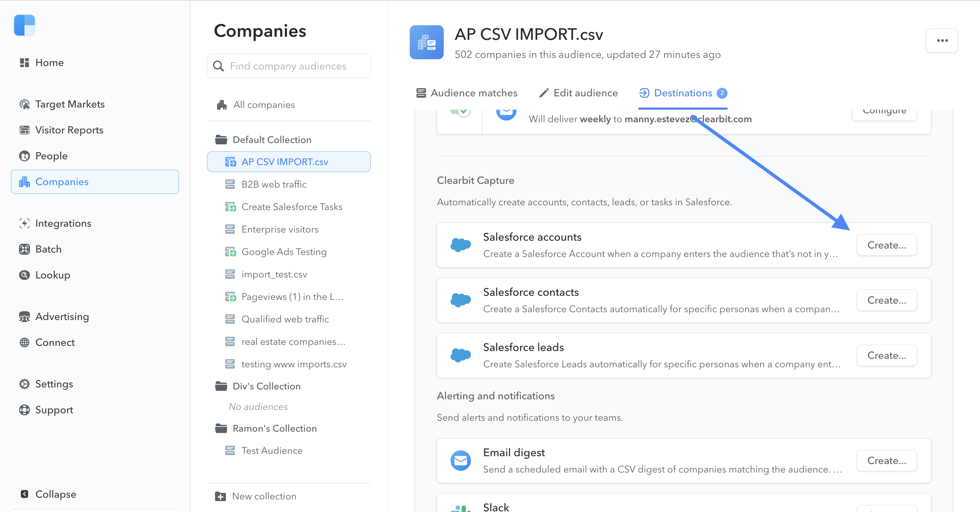Click the Target Markets radar icon
This screenshot has height=512, width=980.
[x=24, y=104]
